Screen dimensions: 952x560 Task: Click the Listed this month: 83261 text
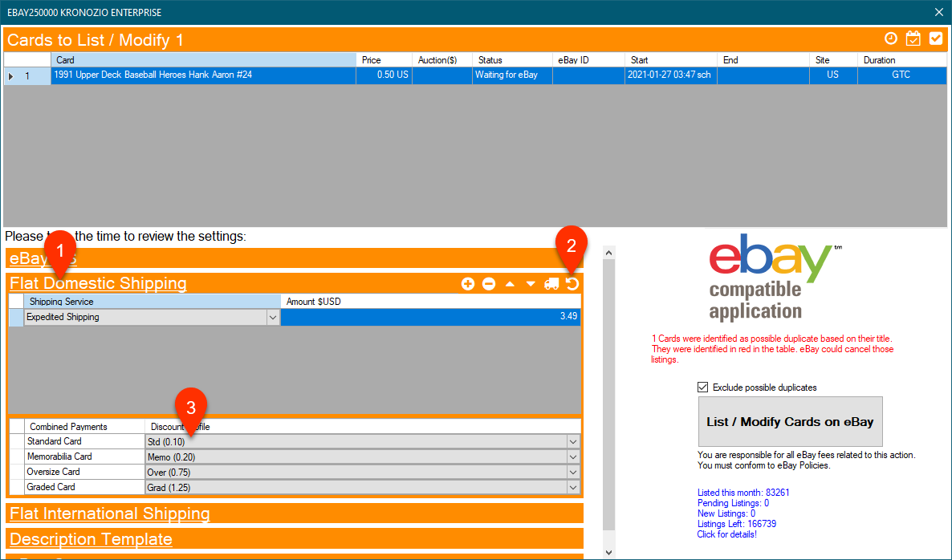tap(743, 493)
